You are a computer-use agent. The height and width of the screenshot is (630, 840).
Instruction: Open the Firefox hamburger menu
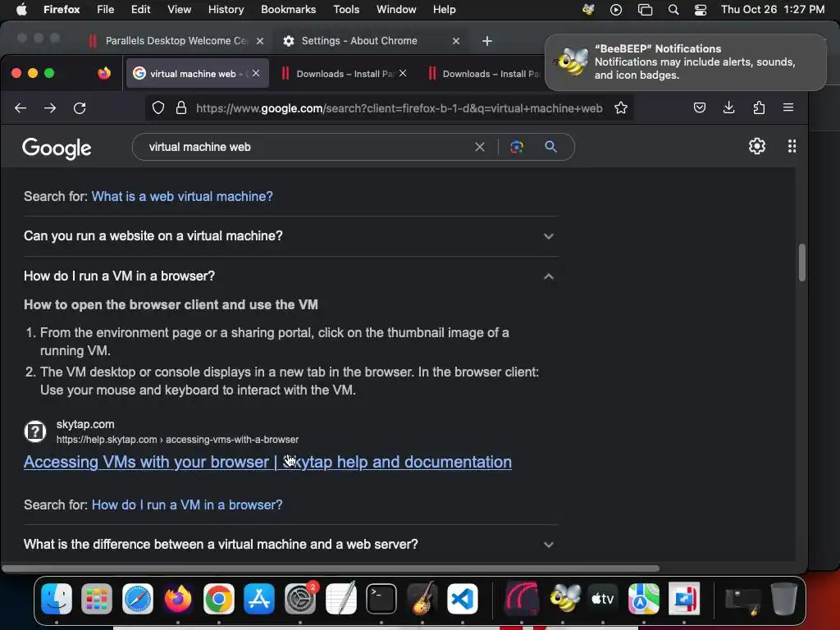pos(788,107)
